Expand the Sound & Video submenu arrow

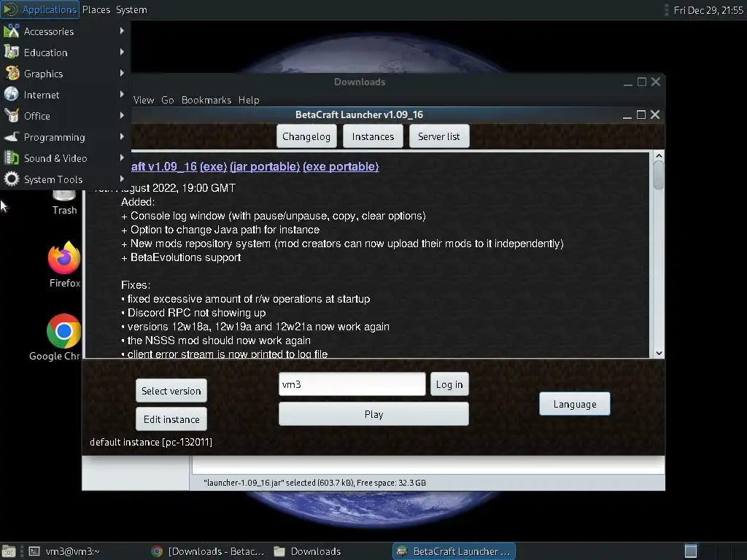tap(122, 157)
